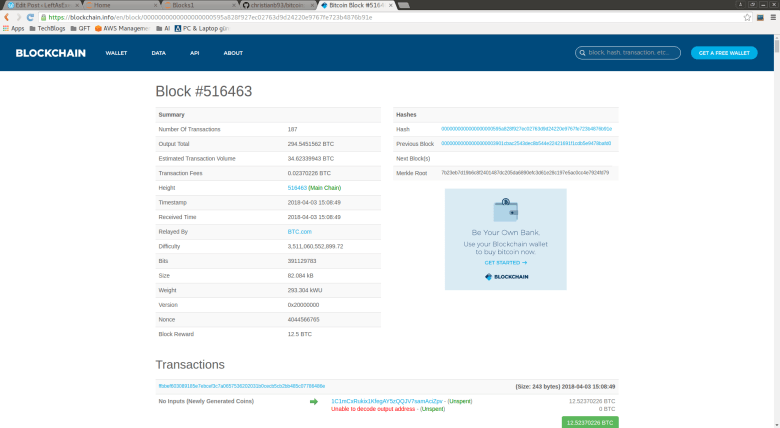Screen dimensions: 780x428
Task: Select the Nonce value 4044566765
Action: [303, 320]
